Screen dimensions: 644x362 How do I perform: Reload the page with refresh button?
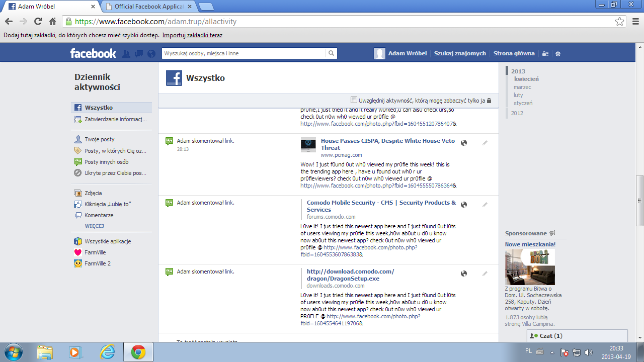(x=38, y=22)
